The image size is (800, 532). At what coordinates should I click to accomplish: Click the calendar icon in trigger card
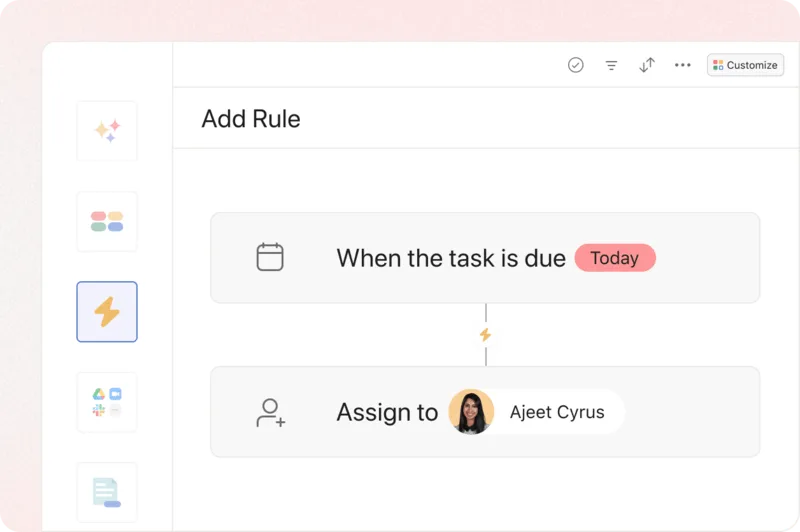coord(270,258)
